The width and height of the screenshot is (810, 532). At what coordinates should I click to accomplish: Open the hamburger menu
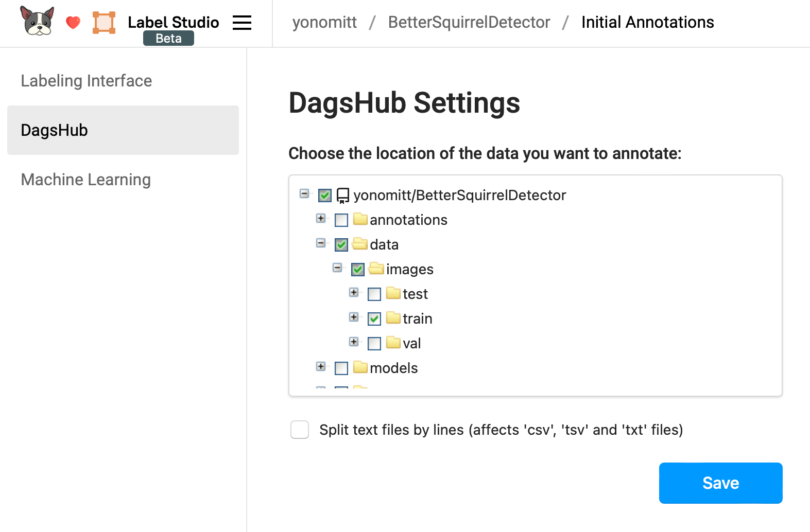pyautogui.click(x=242, y=23)
